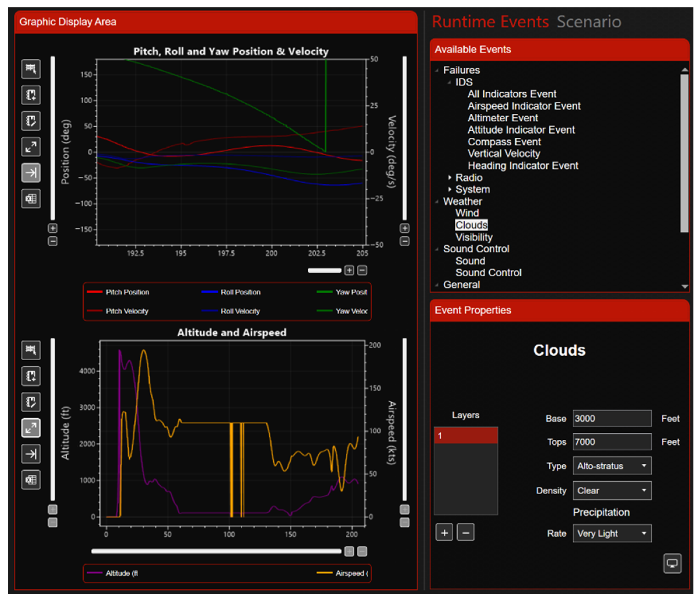The width and height of the screenshot is (700, 604).
Task: Open the Density dropdown
Action: point(612,490)
